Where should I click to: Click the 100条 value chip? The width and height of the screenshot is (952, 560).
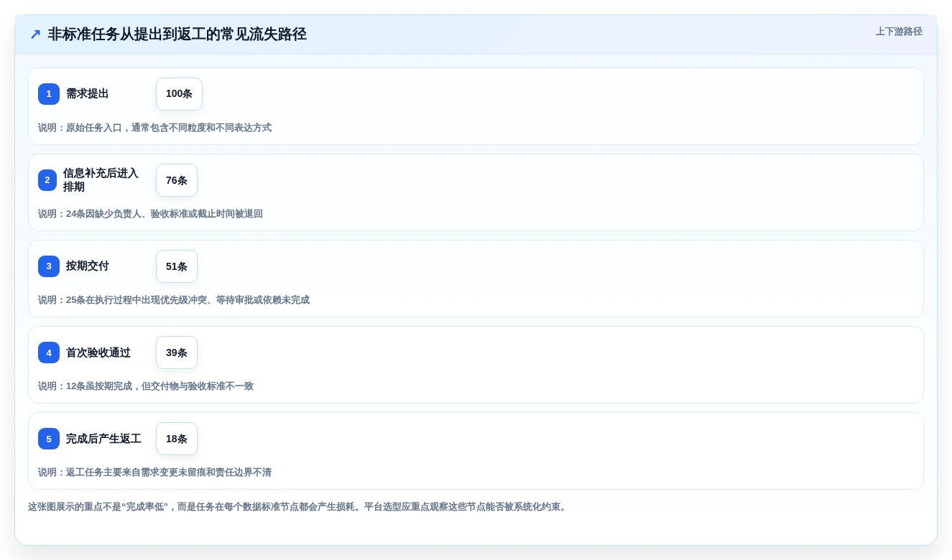(x=179, y=94)
